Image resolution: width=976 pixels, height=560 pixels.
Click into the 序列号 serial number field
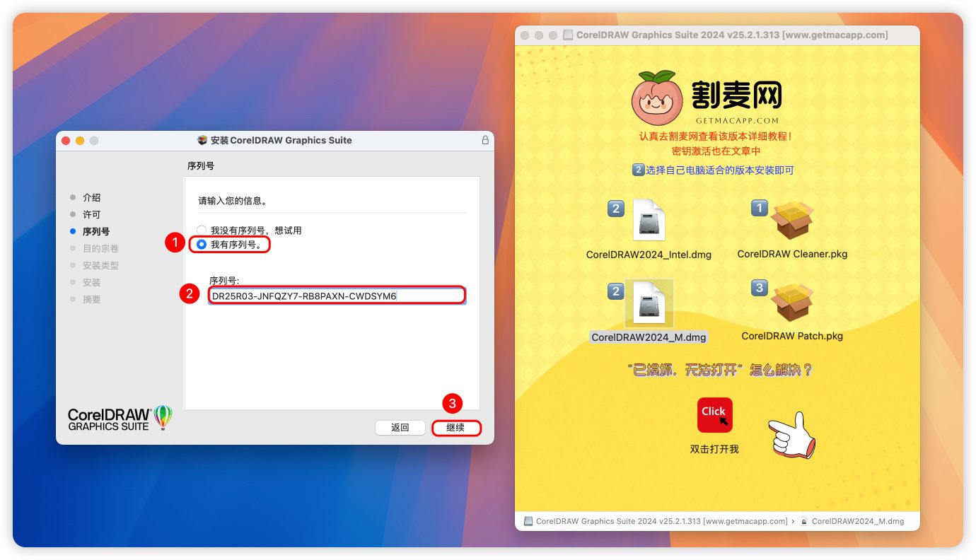(x=337, y=296)
